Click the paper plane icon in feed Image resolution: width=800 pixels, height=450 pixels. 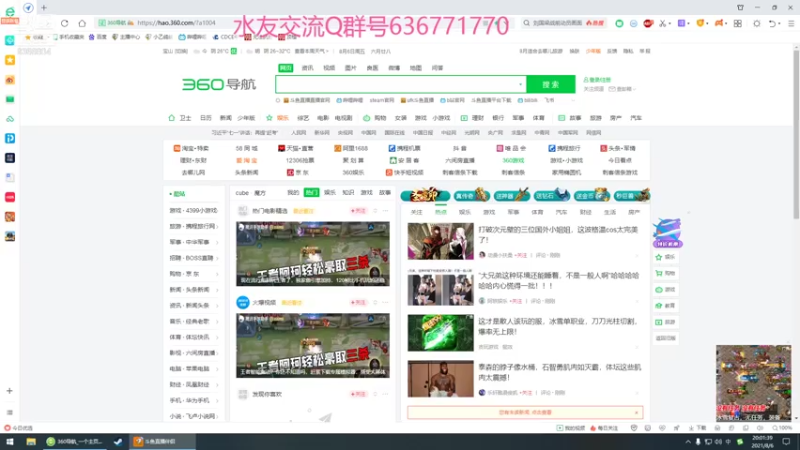pos(326,417)
